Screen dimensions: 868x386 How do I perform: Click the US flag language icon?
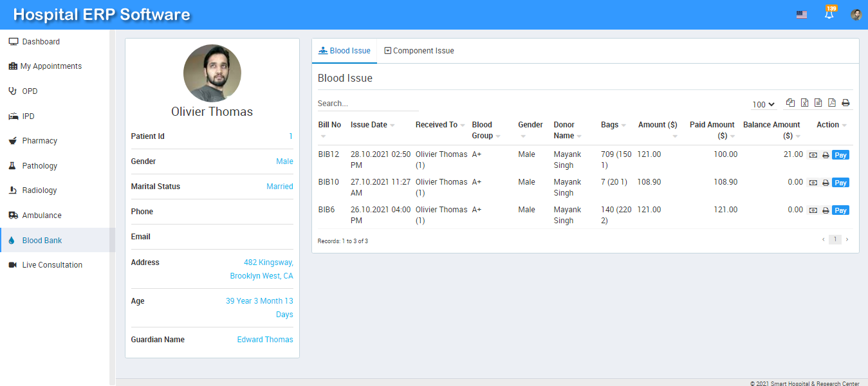click(801, 15)
